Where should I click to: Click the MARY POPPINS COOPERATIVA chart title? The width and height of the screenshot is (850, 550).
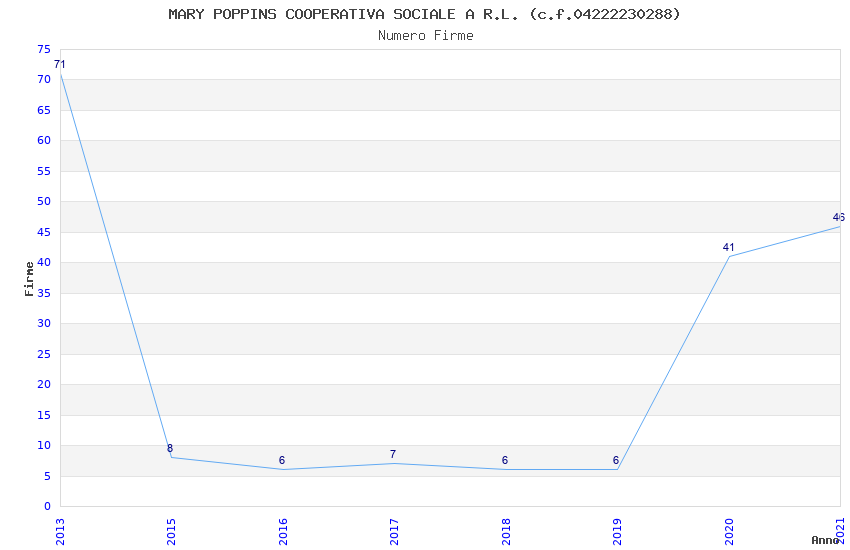click(x=424, y=14)
